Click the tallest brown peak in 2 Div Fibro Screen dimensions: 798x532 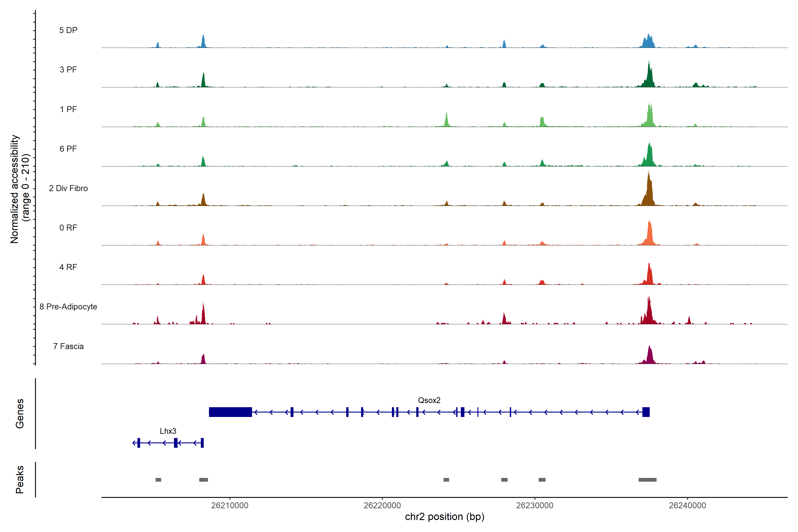click(x=649, y=190)
